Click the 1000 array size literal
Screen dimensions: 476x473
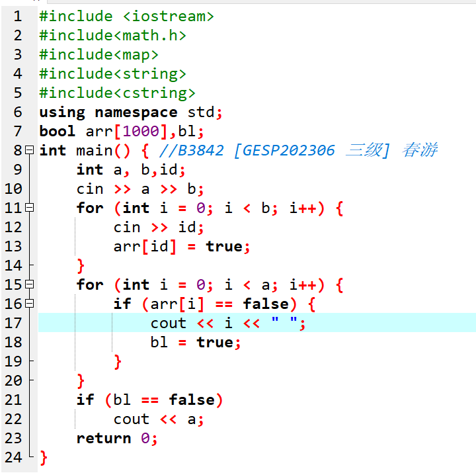[141, 131]
